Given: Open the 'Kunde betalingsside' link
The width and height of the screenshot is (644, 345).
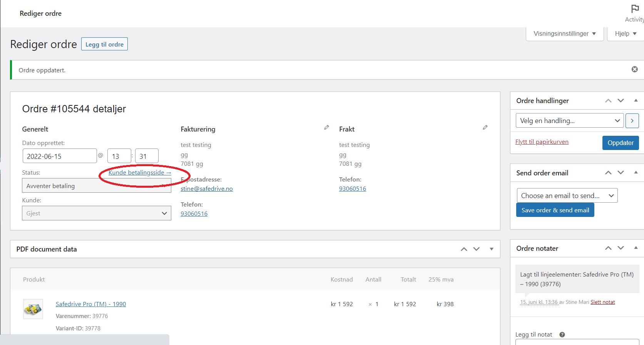Looking at the screenshot, I should [139, 173].
